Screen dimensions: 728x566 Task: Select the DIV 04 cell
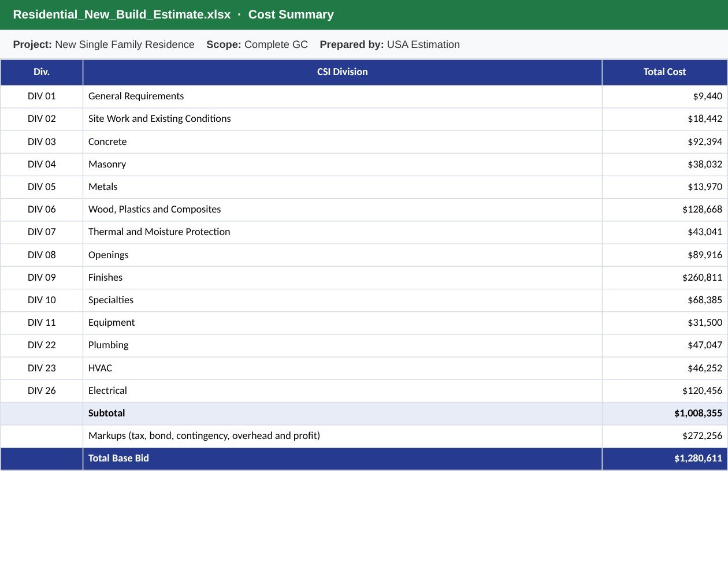[x=42, y=164]
